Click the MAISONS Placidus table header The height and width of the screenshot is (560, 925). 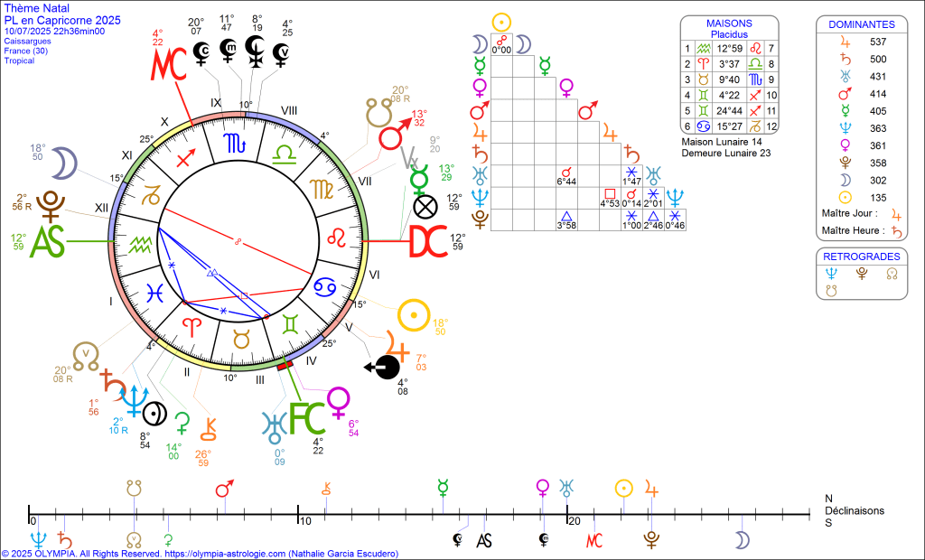pyautogui.click(x=729, y=28)
